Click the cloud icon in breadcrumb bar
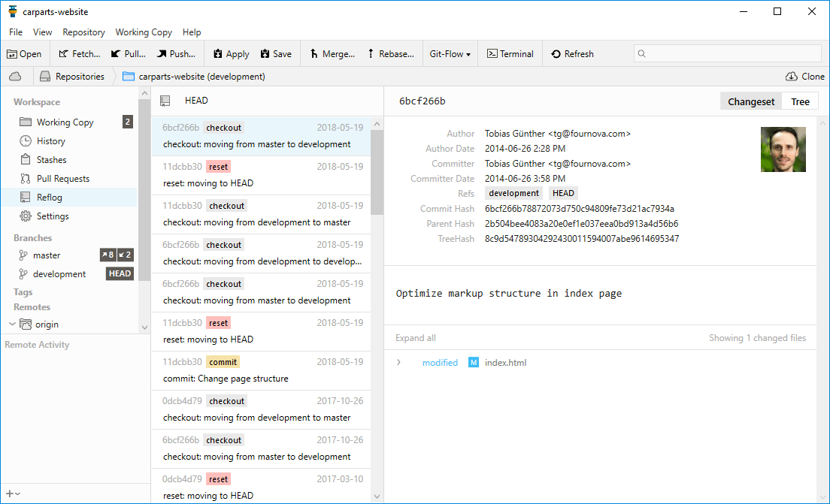The width and height of the screenshot is (830, 504). click(x=15, y=77)
